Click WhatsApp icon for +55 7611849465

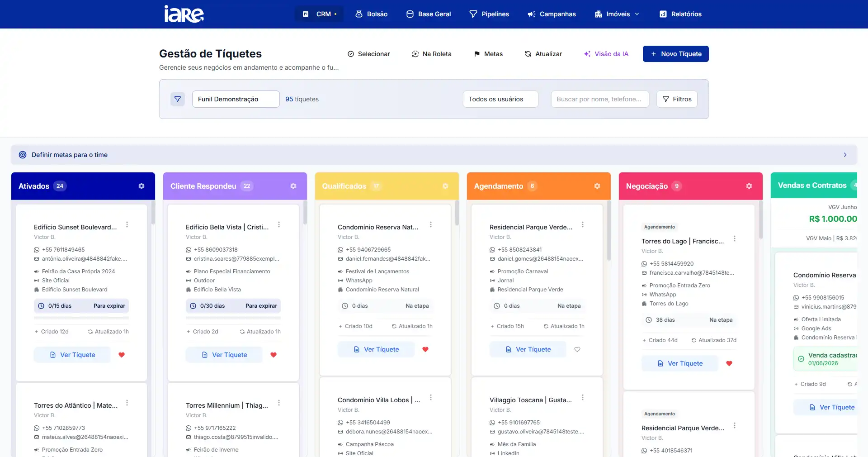point(37,250)
